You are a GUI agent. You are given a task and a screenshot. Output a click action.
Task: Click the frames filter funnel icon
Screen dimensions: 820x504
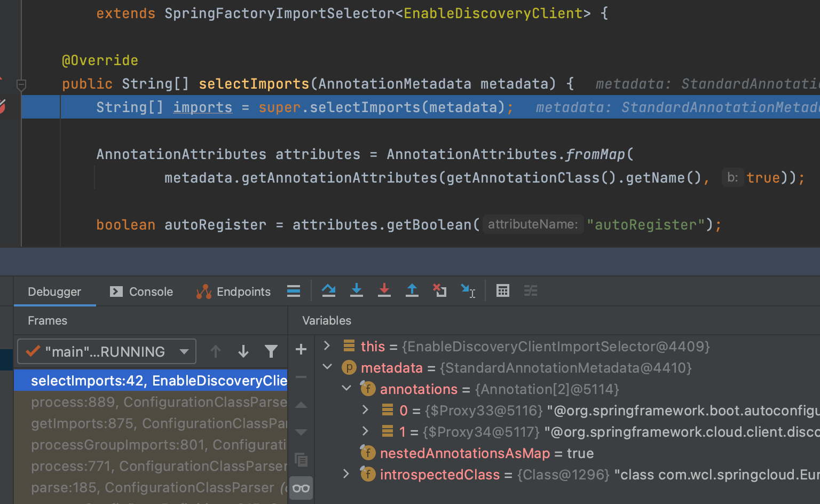point(271,351)
